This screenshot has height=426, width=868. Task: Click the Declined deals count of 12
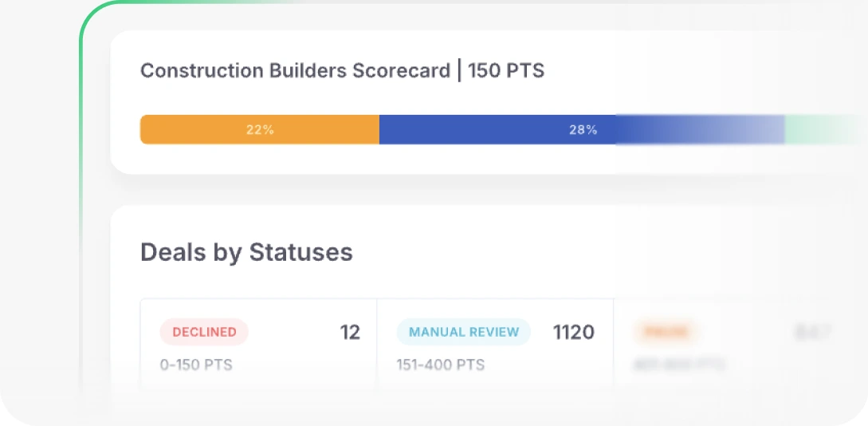pos(350,333)
